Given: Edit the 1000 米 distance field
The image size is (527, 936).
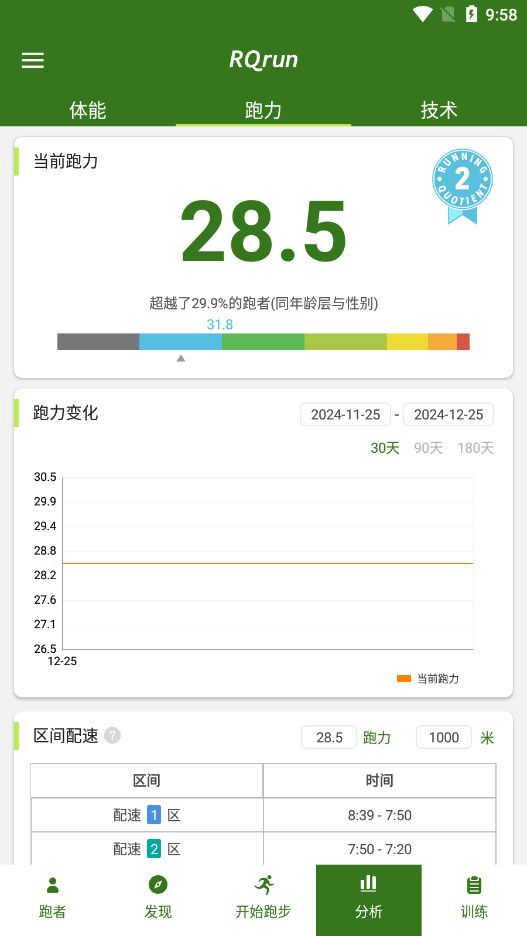Looking at the screenshot, I should pos(443,737).
